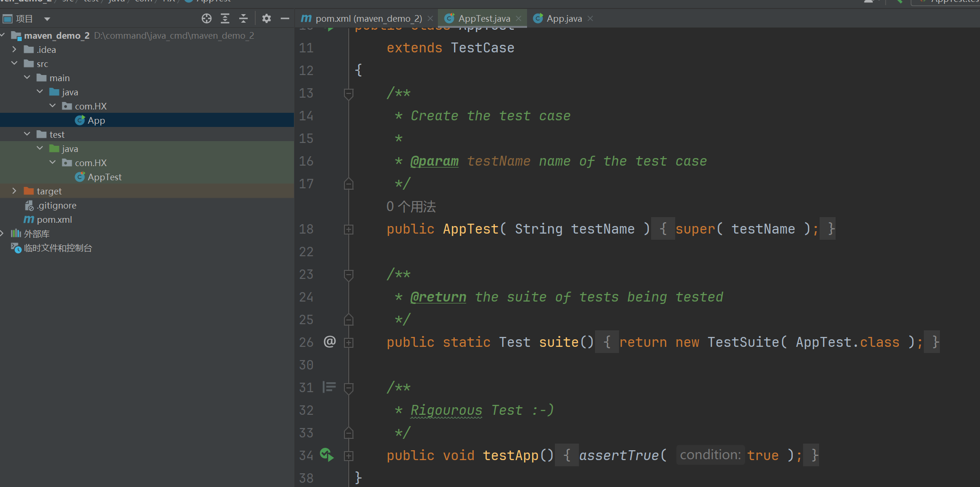Select pom.xml file in project tree
980x487 pixels.
tap(54, 219)
